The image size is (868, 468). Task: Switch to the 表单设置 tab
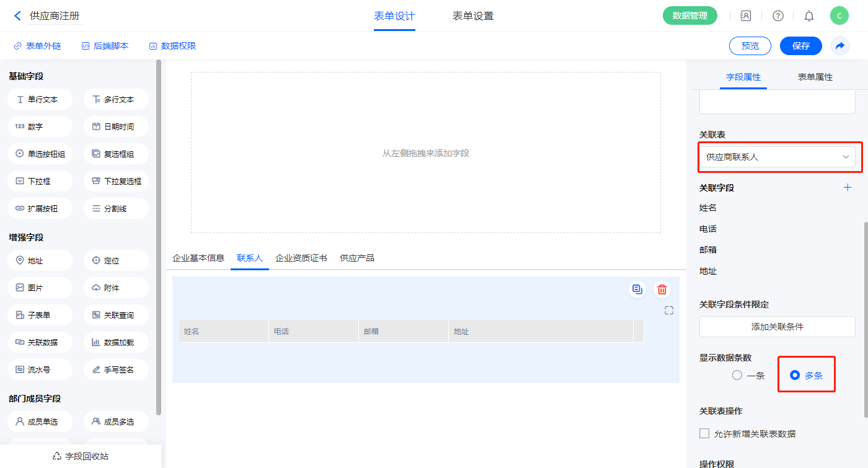click(x=472, y=16)
